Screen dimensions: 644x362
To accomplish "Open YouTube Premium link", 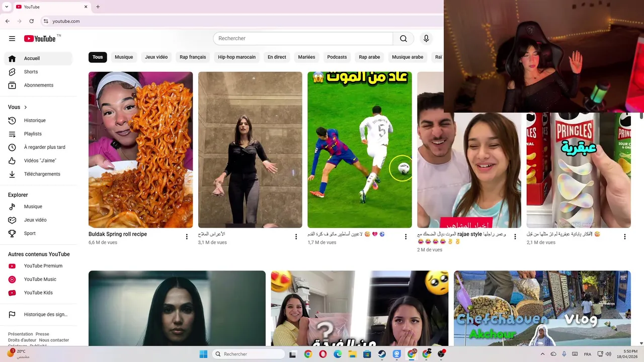I will tap(38, 266).
